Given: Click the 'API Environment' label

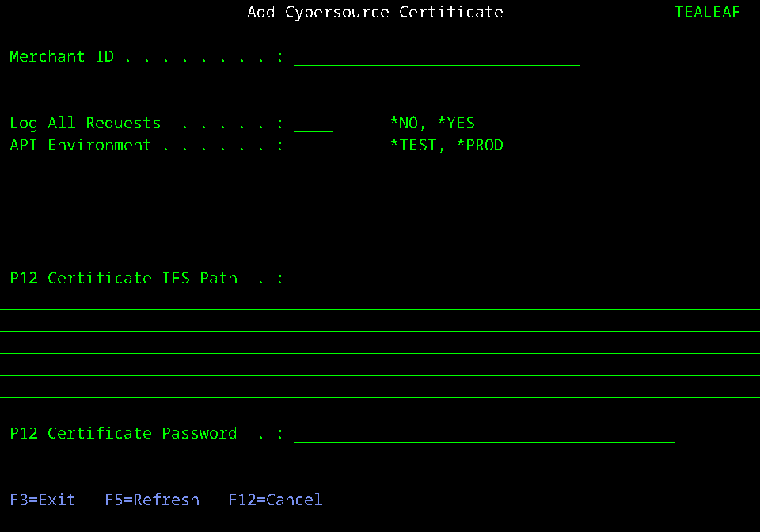Looking at the screenshot, I should 81,146.
